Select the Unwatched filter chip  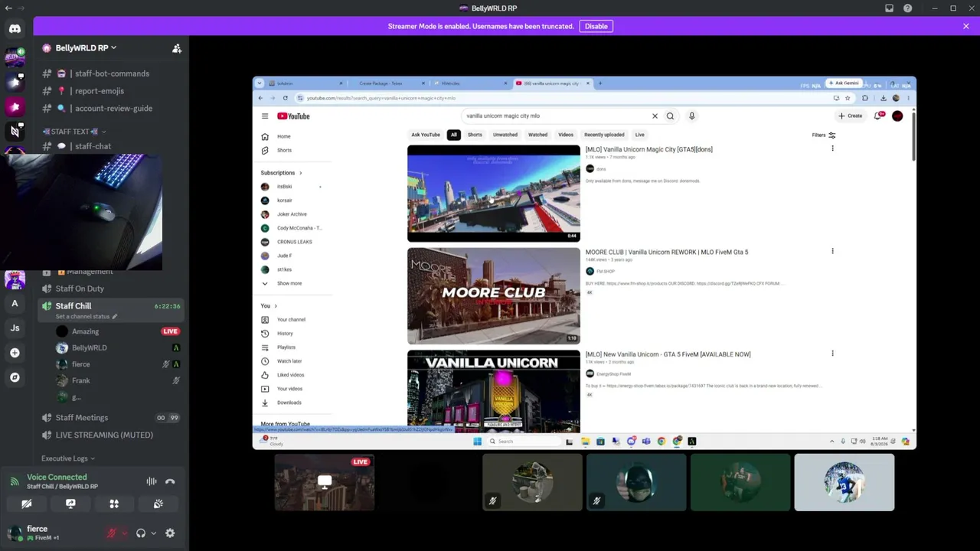click(505, 135)
